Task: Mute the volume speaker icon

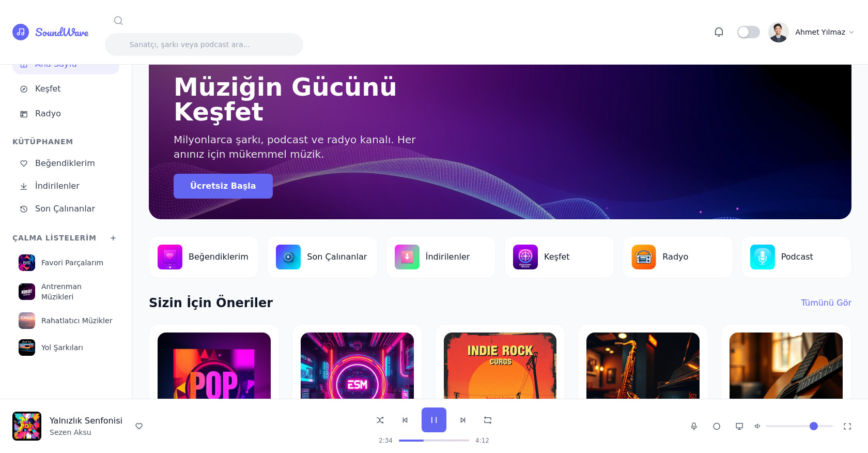Action: [x=757, y=426]
